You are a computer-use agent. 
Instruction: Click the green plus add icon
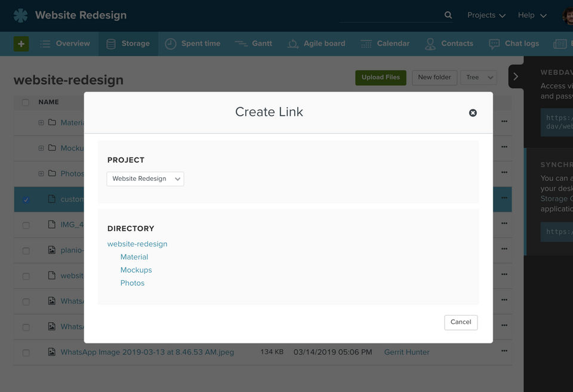tap(21, 44)
